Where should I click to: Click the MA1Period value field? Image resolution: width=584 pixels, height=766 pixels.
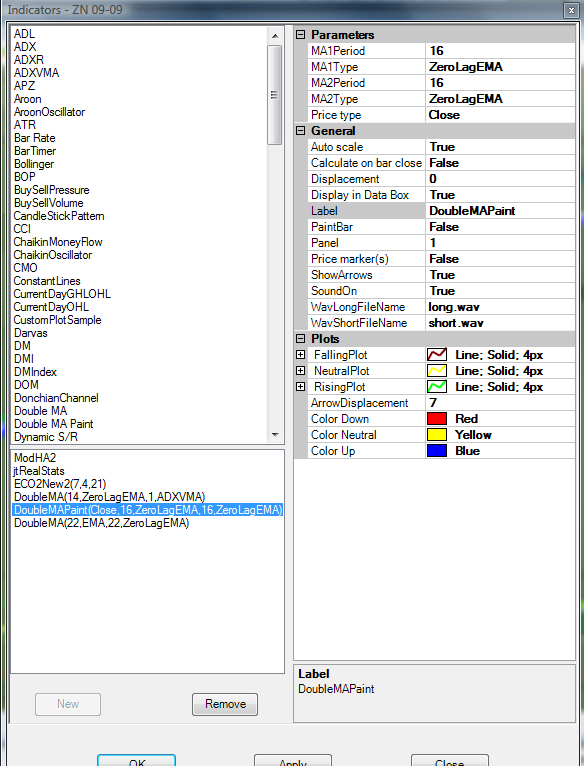coord(500,51)
